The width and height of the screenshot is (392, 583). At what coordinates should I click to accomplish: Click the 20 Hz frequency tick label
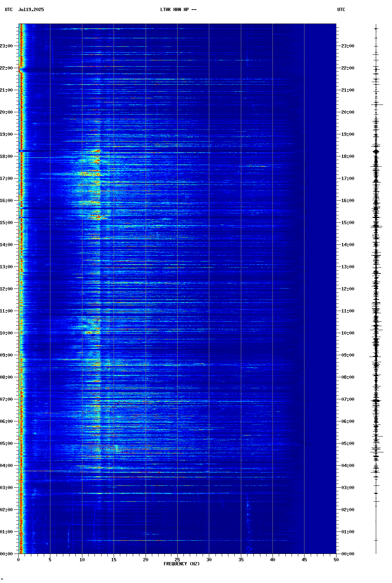pyautogui.click(x=146, y=560)
